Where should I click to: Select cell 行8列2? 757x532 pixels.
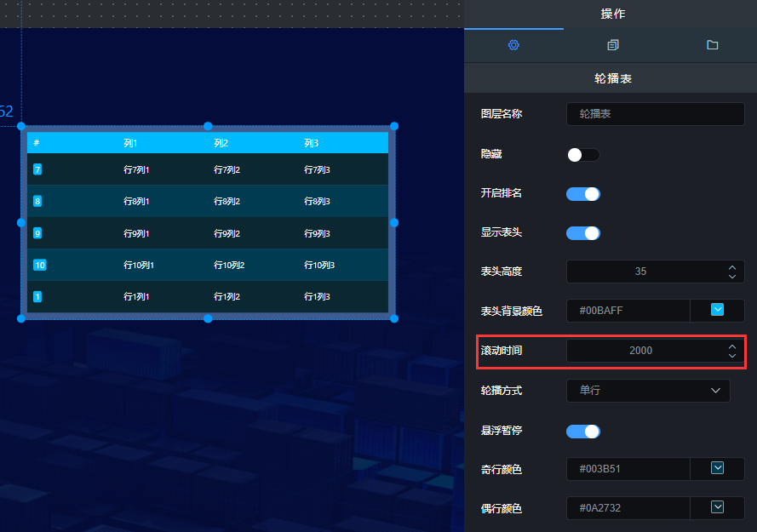pos(227,202)
